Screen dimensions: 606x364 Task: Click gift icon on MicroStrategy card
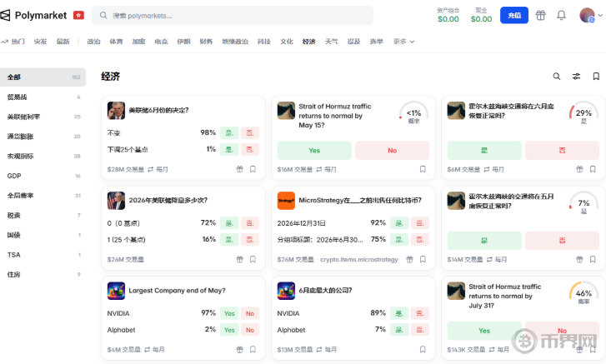click(409, 259)
